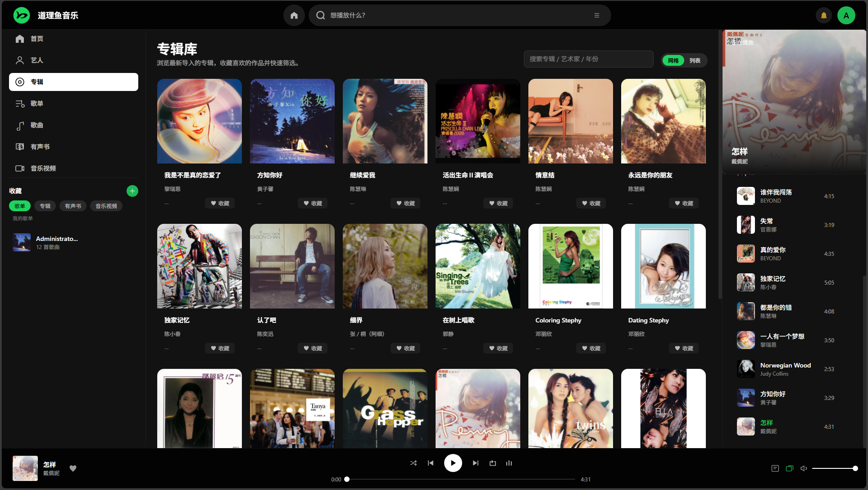Switch album view to 列表 mode
Image resolution: width=868 pixels, height=490 pixels.
[x=695, y=60]
